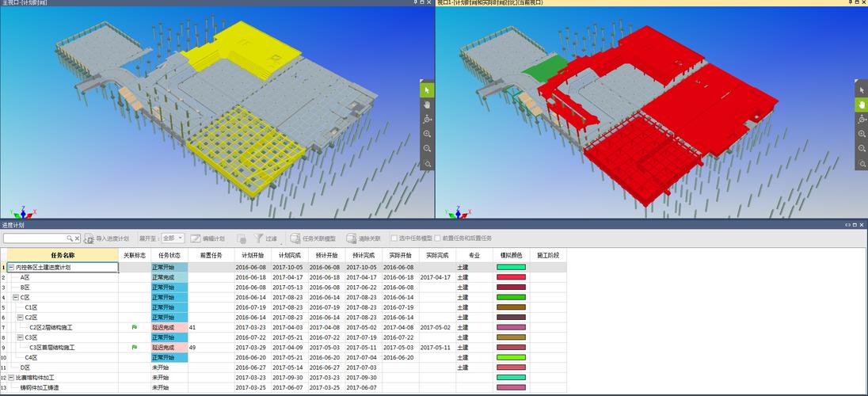Click 任务名称 column header

tap(63, 255)
